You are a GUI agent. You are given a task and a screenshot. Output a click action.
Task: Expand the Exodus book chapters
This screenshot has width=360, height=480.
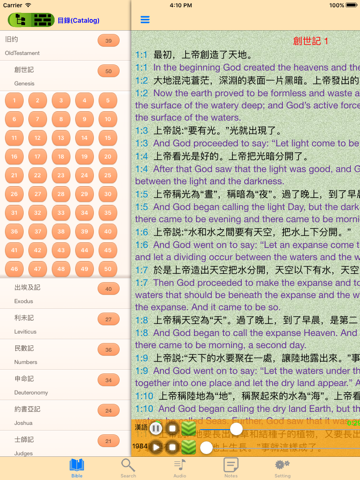(65, 294)
